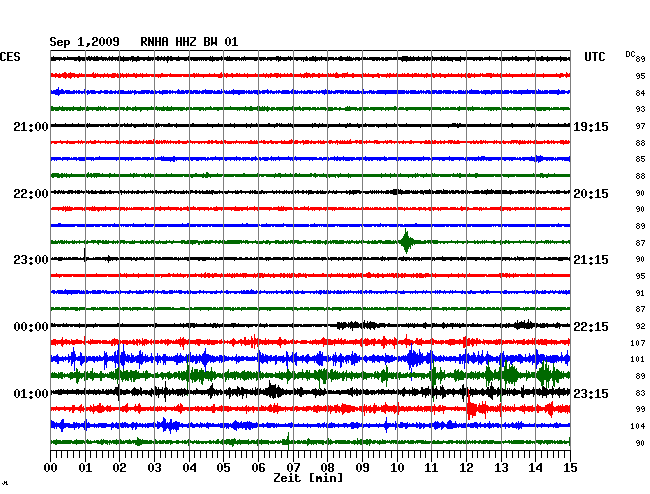
Task: Click the green seismic burst near minute 10
Action: point(406,241)
